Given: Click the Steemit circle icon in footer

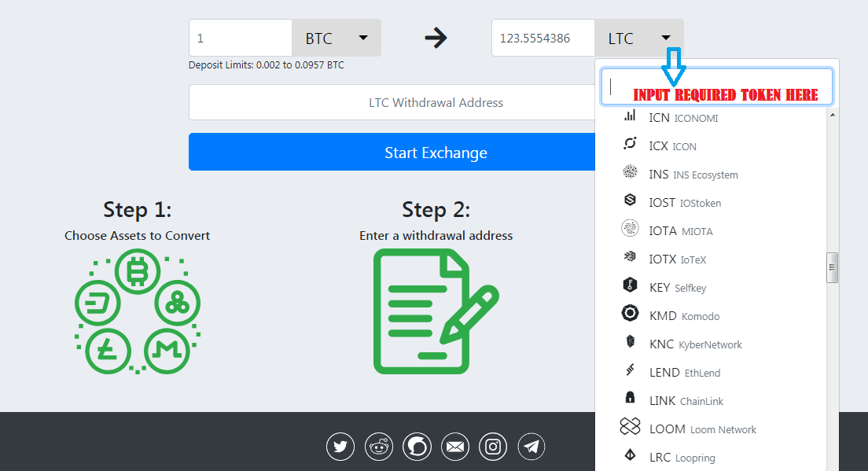Looking at the screenshot, I should point(417,446).
